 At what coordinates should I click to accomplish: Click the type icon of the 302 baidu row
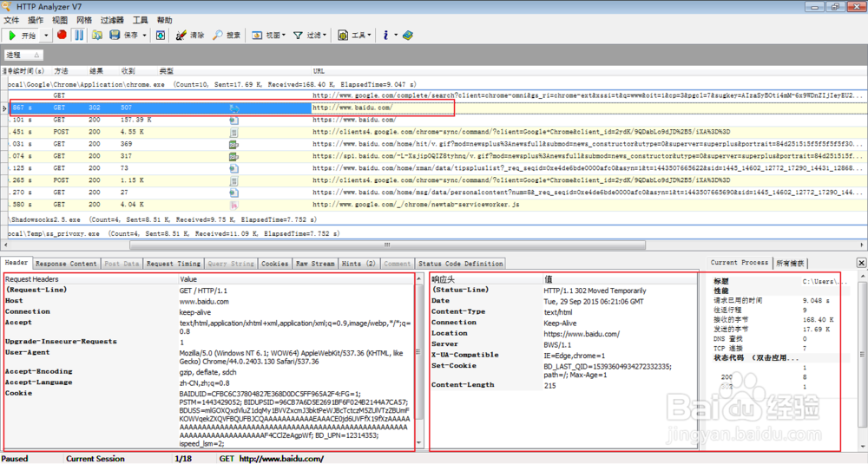coord(233,108)
